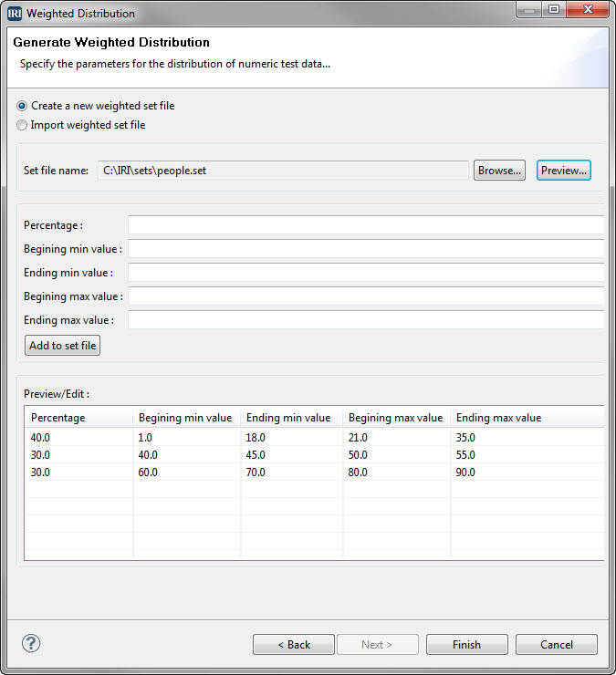Select the table row with percentage 40.0
This screenshot has height=675, width=616.
[x=315, y=437]
